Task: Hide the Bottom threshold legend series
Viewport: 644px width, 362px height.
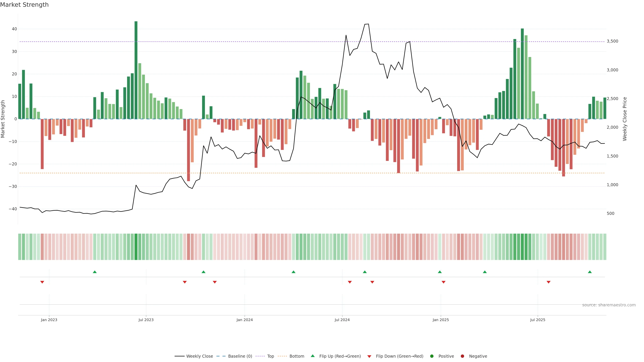Action: pyautogui.click(x=297, y=356)
